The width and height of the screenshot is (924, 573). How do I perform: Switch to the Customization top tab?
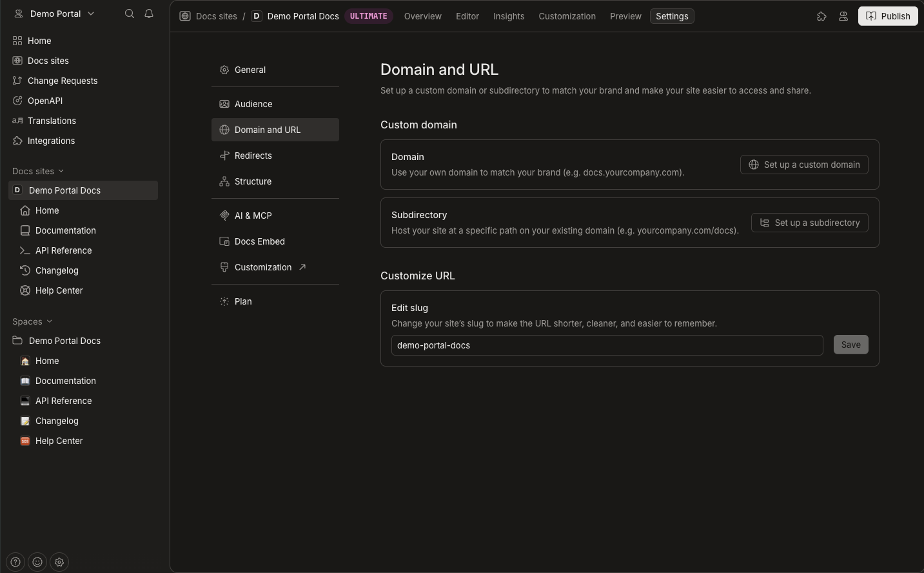[567, 16]
